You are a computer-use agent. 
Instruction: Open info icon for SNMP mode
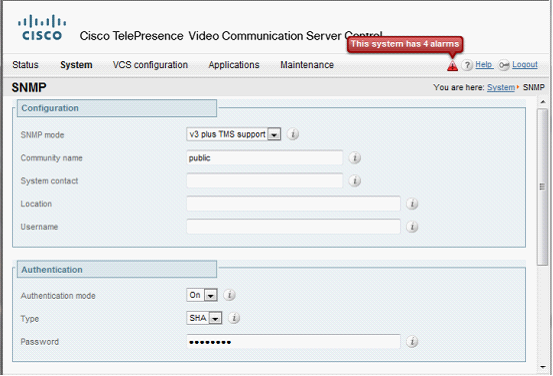[x=293, y=134]
